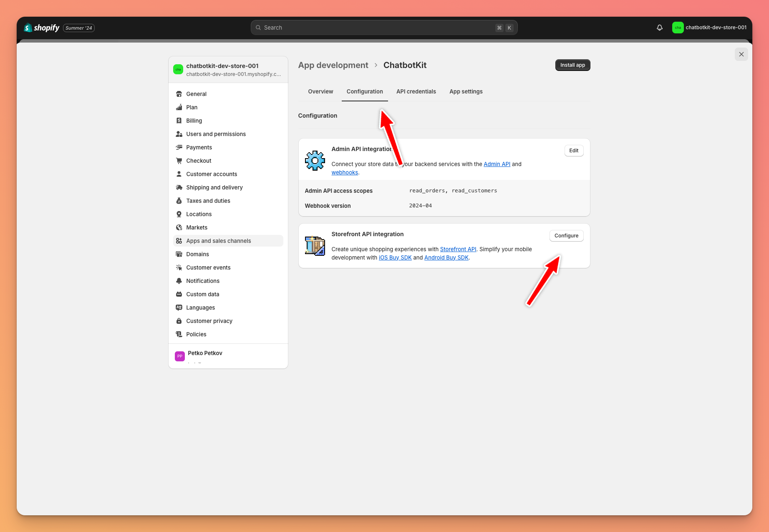Open the iOS Buy SDK link
The image size is (769, 532).
click(x=395, y=257)
